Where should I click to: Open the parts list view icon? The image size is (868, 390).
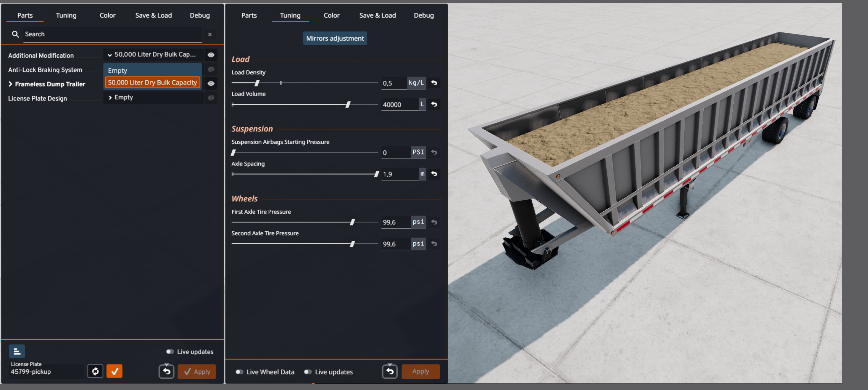point(17,351)
